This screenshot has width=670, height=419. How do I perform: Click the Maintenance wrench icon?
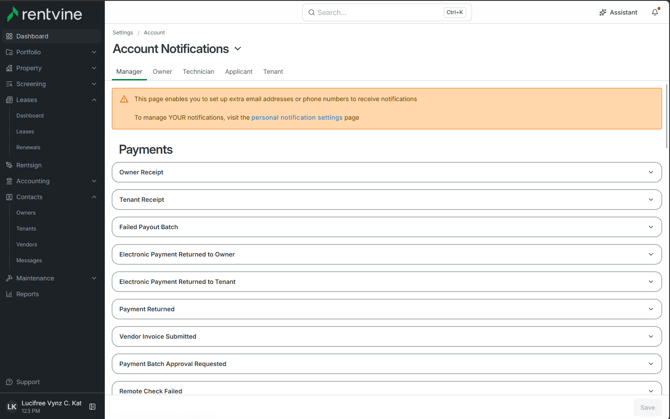pyautogui.click(x=9, y=278)
